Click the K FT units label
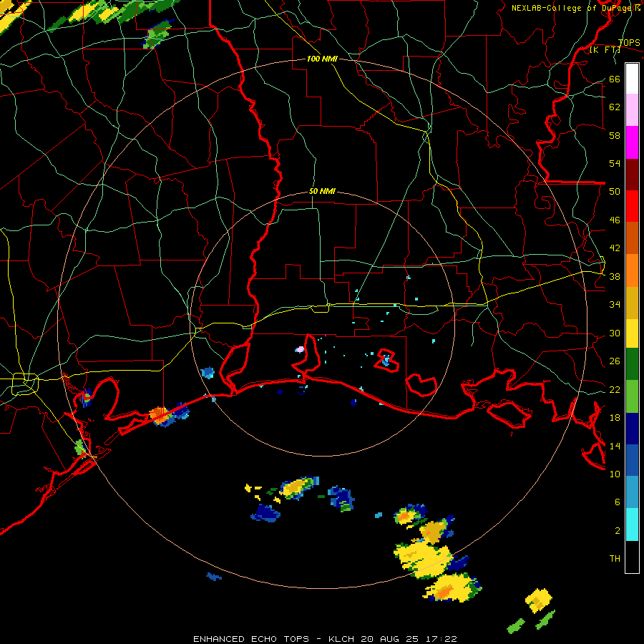The image size is (644, 644). (x=605, y=50)
